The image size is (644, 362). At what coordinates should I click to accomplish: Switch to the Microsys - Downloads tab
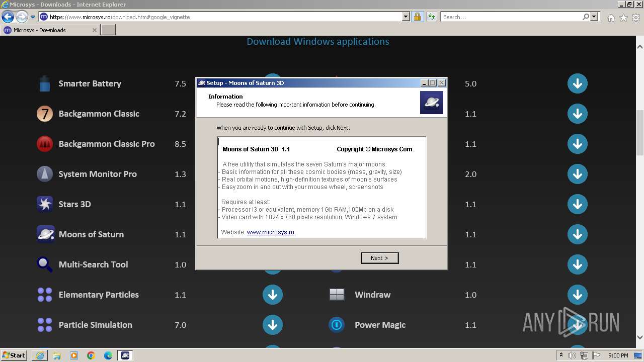point(50,30)
